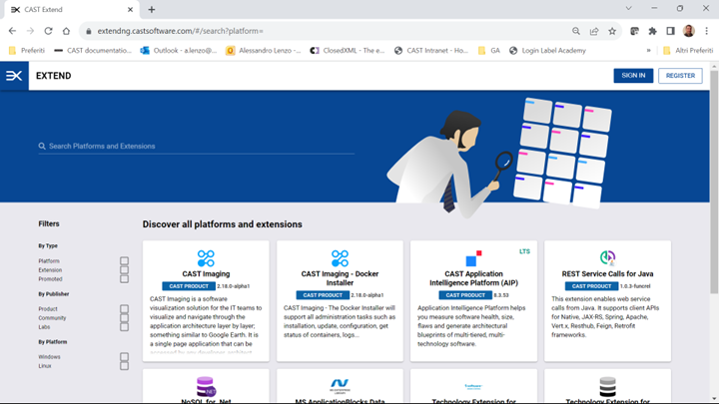This screenshot has width=719, height=404.
Task: Click the MS ApplicationBlocks card icon
Action: click(x=340, y=386)
